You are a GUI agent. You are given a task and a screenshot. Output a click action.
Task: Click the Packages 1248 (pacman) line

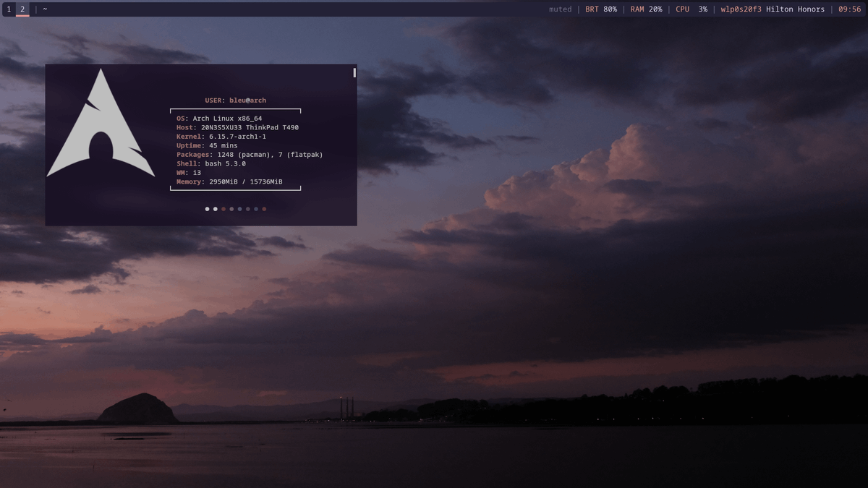point(250,155)
